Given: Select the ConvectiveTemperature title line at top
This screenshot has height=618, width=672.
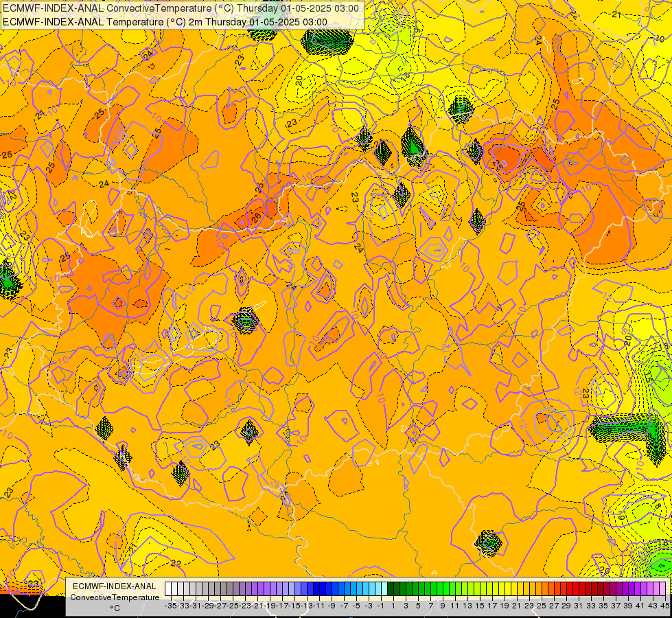Looking at the screenshot, I should [x=181, y=8].
